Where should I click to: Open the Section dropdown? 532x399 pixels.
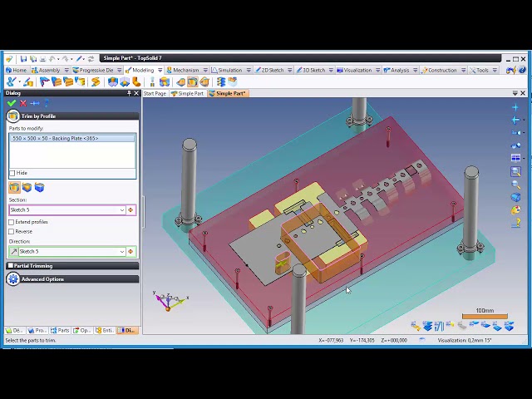[x=121, y=210]
